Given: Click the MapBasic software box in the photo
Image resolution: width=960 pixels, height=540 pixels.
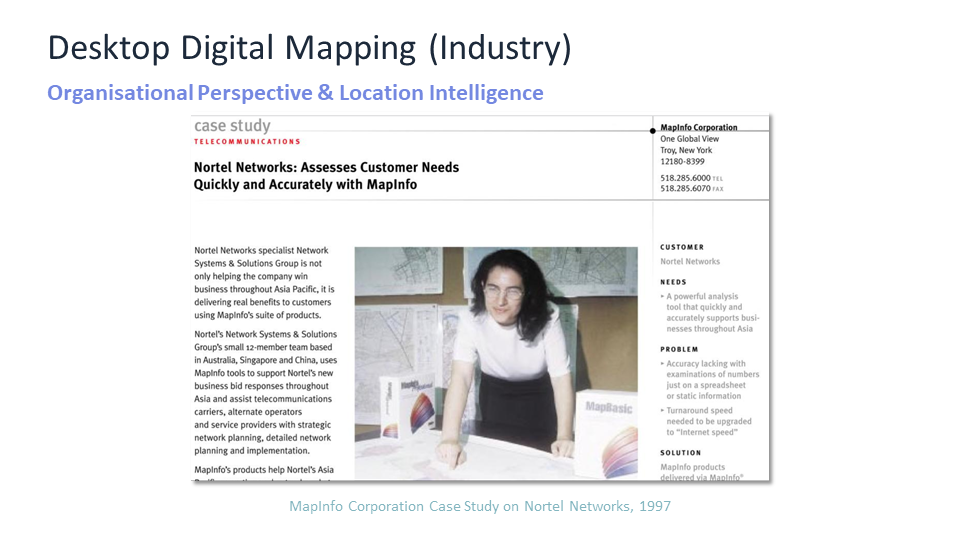Looking at the screenshot, I should (606, 433).
